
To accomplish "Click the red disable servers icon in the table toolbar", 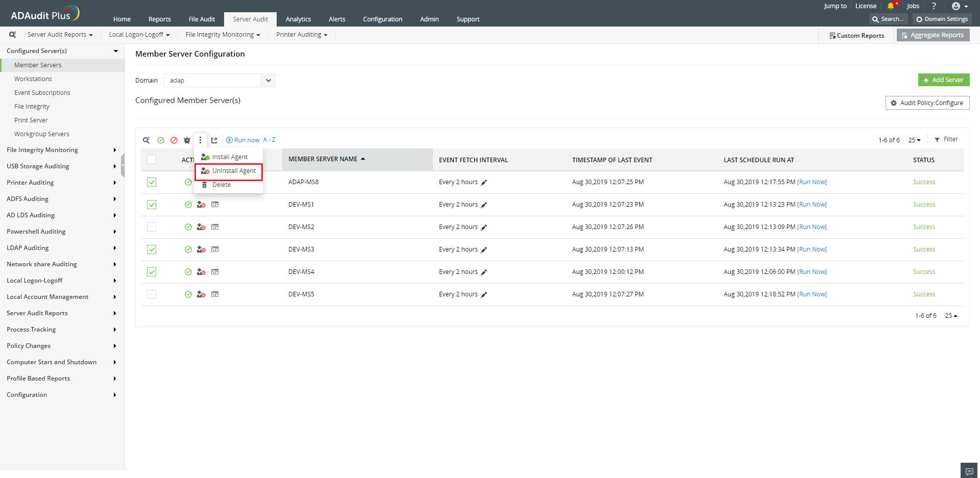I will pyautogui.click(x=174, y=140).
